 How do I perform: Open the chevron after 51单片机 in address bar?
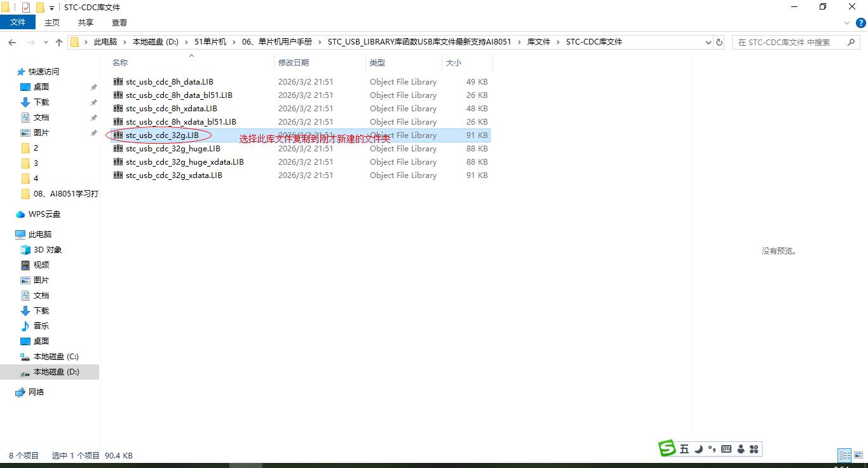point(234,42)
